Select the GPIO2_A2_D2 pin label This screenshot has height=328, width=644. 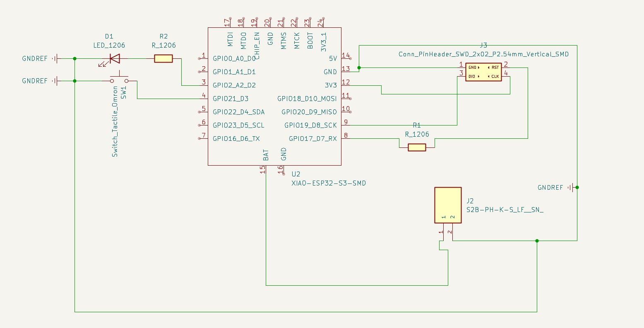click(x=234, y=85)
